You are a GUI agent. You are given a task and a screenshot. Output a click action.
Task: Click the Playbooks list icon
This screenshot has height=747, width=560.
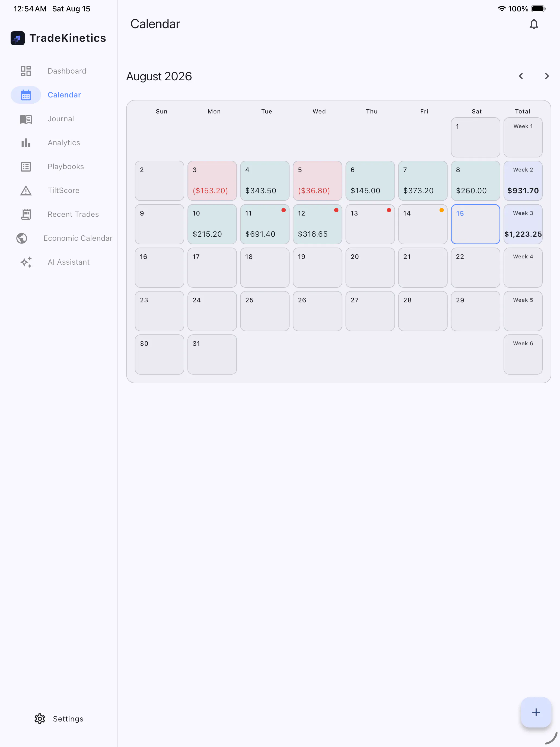(x=26, y=166)
